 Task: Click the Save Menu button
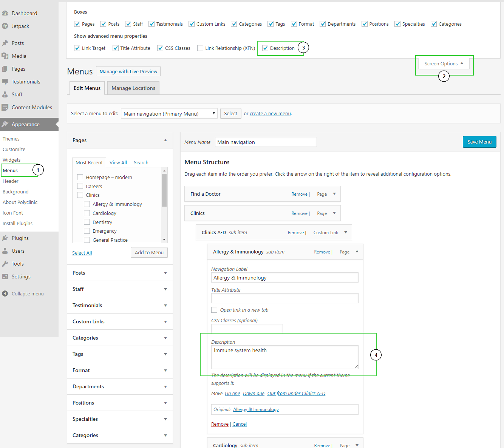[479, 142]
